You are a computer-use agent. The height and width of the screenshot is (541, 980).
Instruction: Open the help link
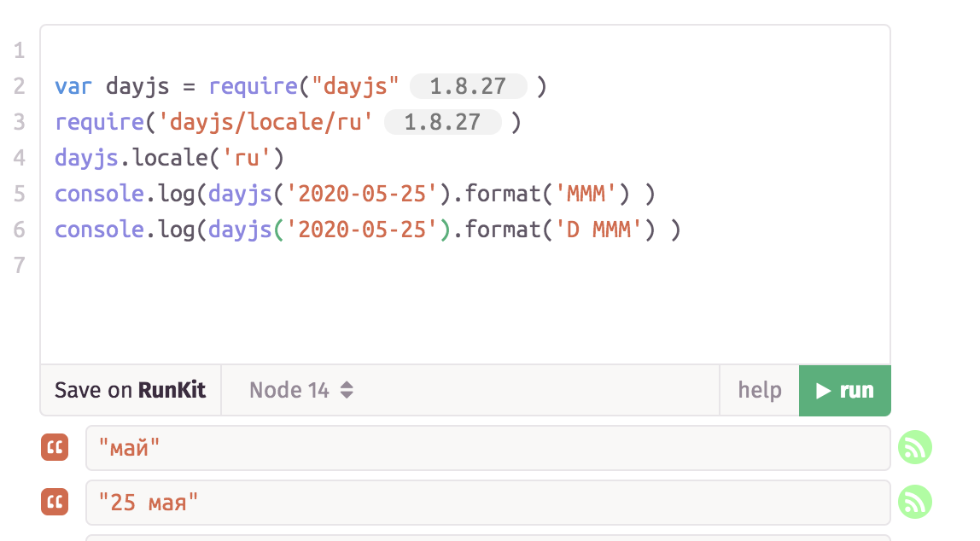(x=759, y=390)
